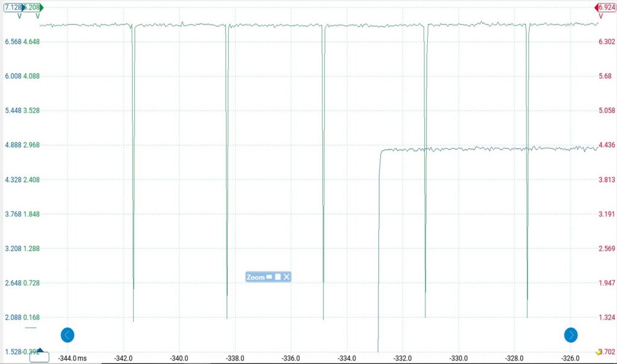Click the blue triangle marker above time ruler
Screen dimensions: 617x364
[40, 350]
